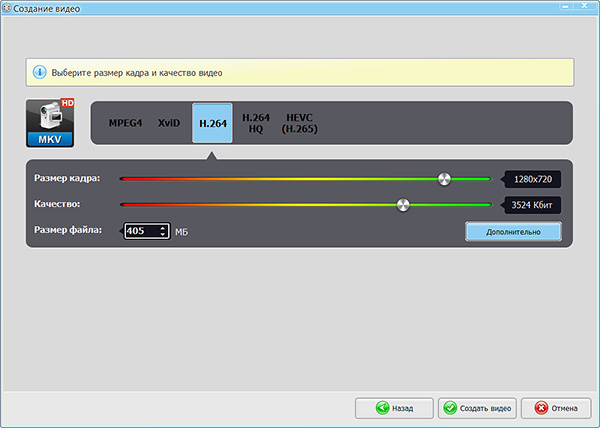Close the Создание видео window
Image resolution: width=600 pixels, height=428 pixels.
(x=585, y=6)
